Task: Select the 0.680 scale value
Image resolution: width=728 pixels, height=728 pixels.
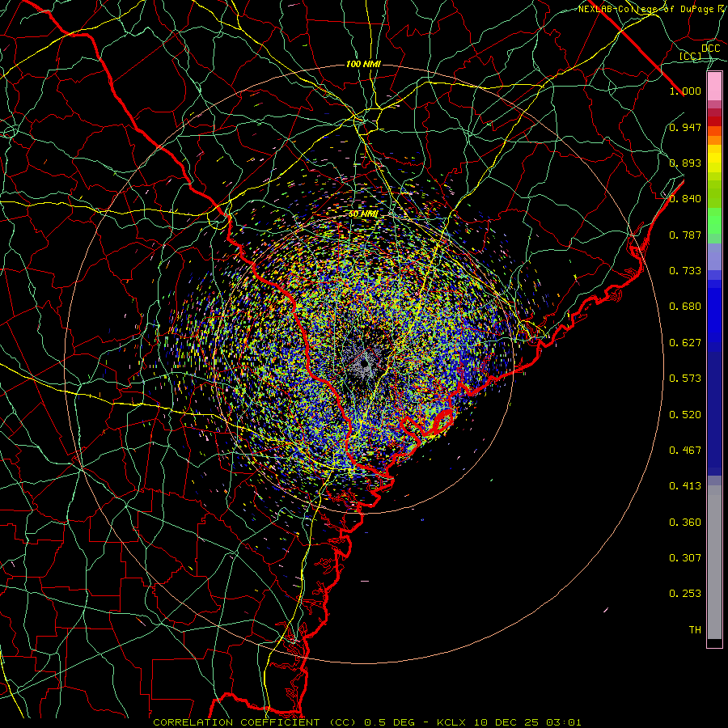Action: pos(685,307)
